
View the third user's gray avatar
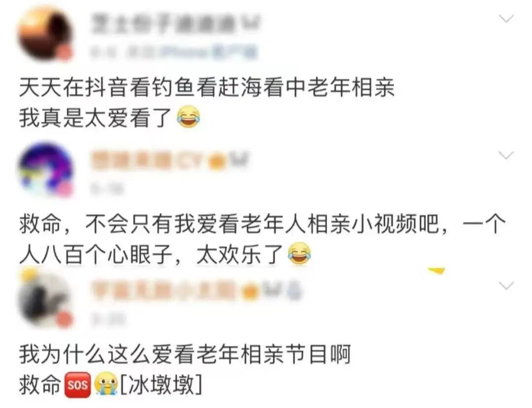[45, 300]
